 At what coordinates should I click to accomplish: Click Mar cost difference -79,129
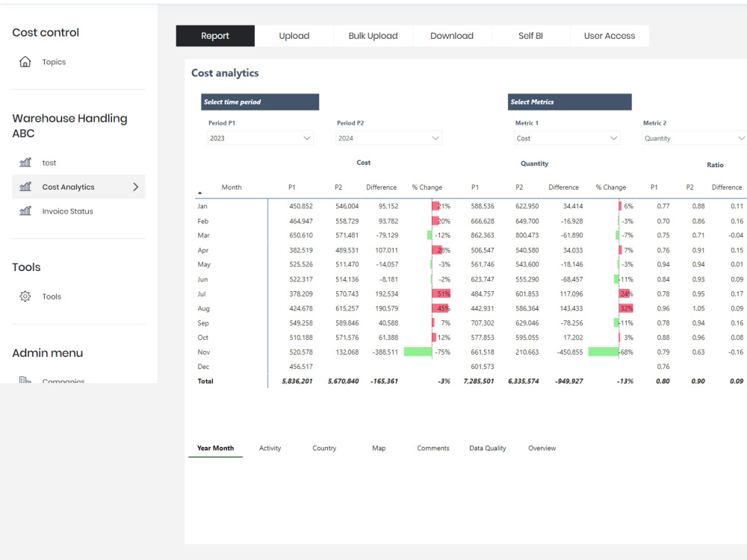tap(387, 235)
